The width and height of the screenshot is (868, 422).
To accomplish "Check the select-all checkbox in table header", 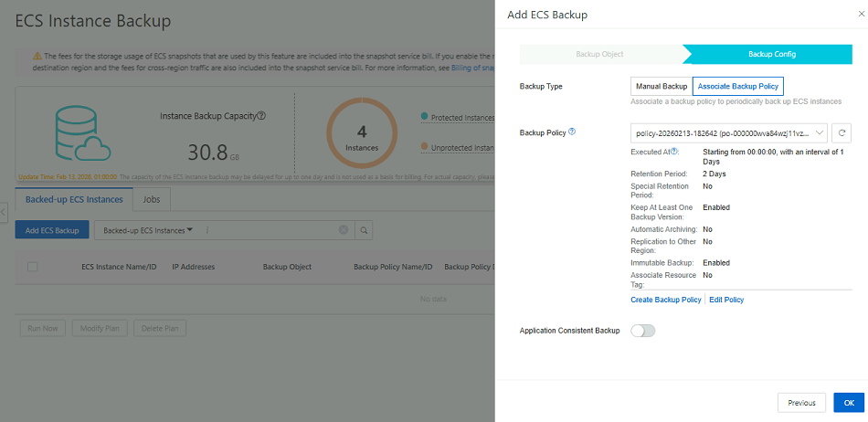I will point(33,267).
